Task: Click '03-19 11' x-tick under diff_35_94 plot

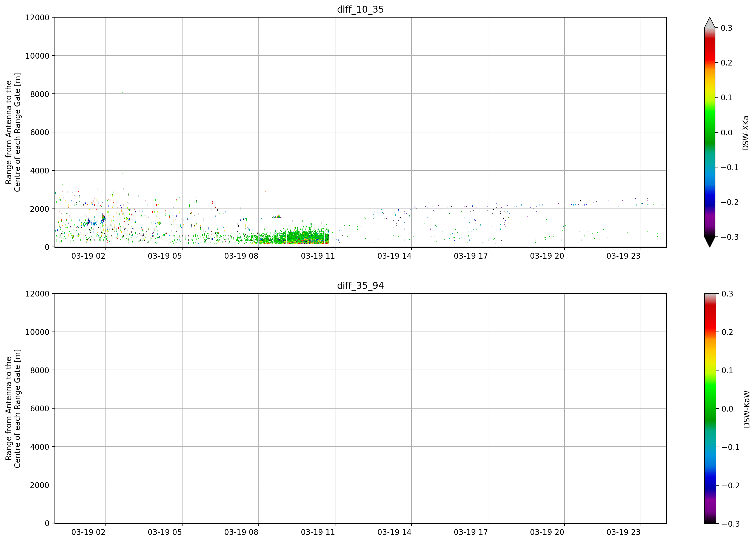Action: point(318,532)
